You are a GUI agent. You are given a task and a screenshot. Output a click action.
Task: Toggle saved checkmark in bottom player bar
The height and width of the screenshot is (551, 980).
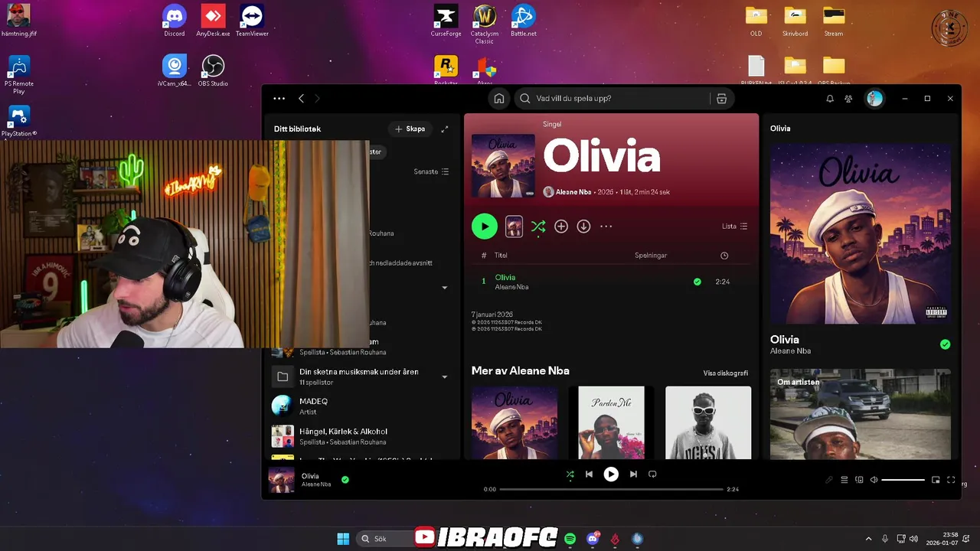tap(345, 480)
